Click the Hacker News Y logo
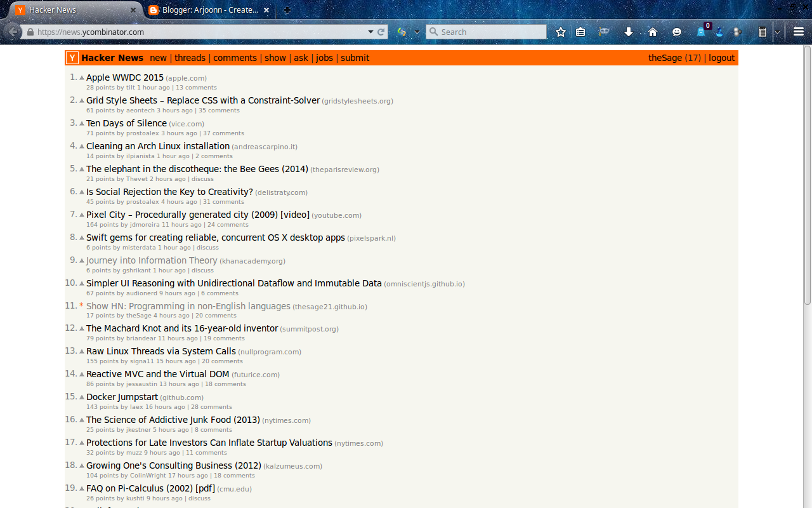 pos(72,58)
